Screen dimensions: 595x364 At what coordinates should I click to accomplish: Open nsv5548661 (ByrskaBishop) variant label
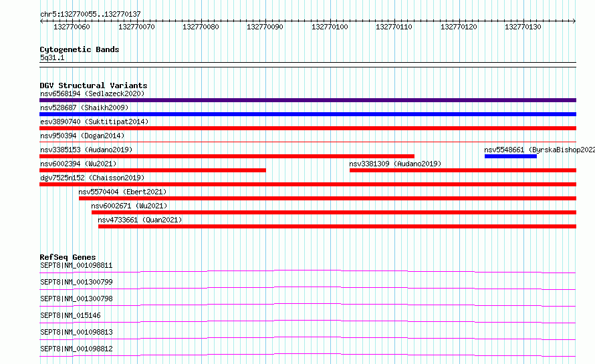coord(540,150)
